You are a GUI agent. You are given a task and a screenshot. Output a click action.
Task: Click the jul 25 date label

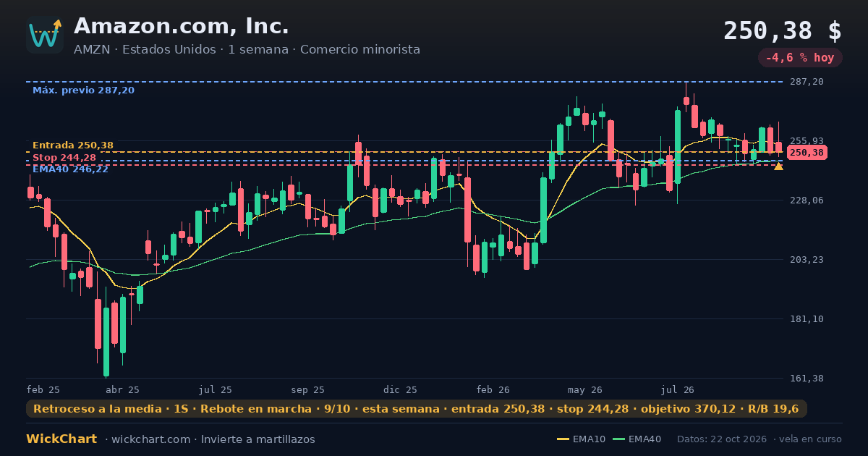[216, 389]
